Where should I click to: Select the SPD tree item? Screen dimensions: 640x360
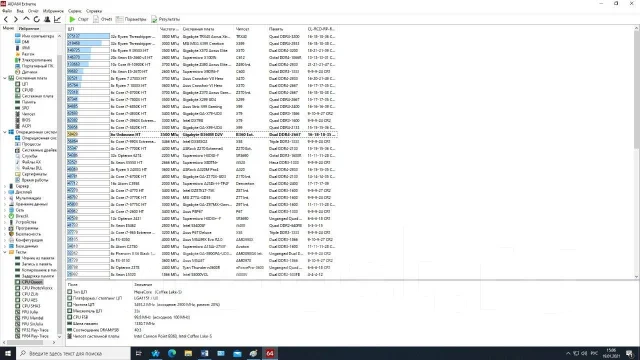25,108
